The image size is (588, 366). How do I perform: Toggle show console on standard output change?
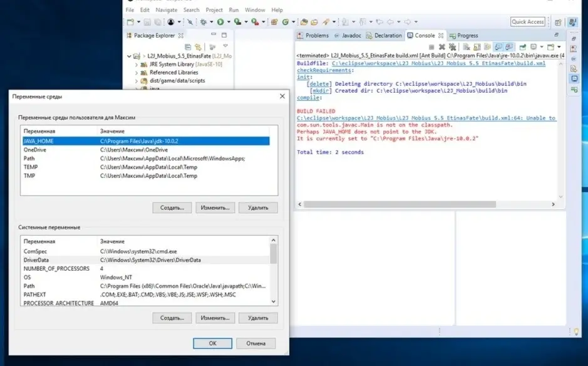pyautogui.click(x=498, y=47)
